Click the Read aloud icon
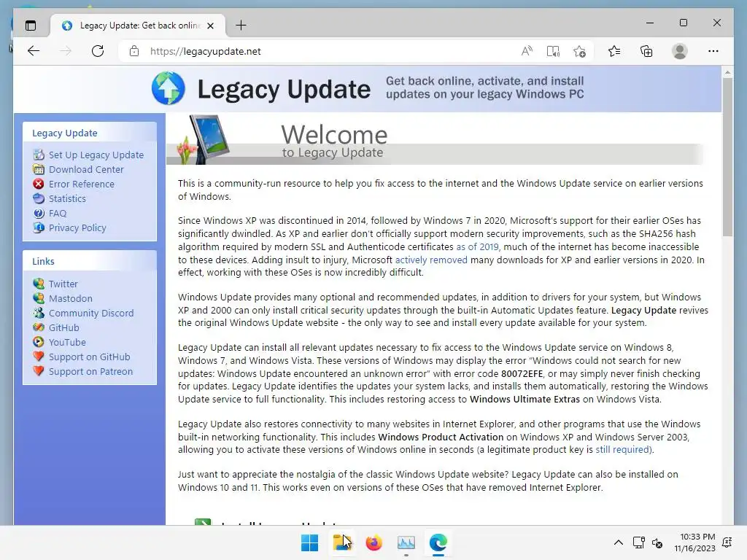Image resolution: width=747 pixels, height=560 pixels. click(x=527, y=51)
